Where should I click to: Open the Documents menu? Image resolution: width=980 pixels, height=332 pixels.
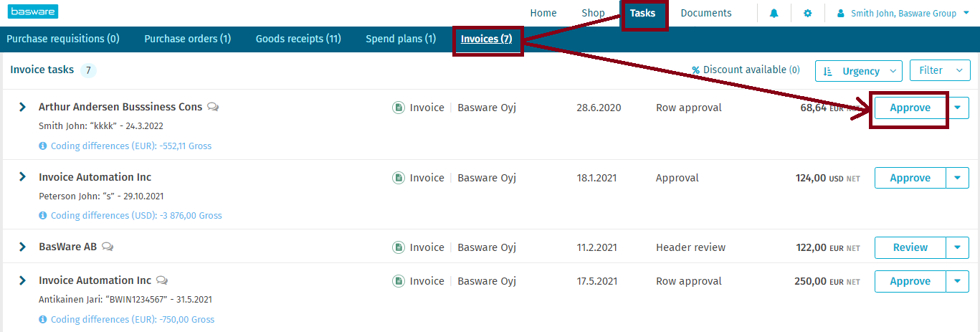click(x=706, y=13)
